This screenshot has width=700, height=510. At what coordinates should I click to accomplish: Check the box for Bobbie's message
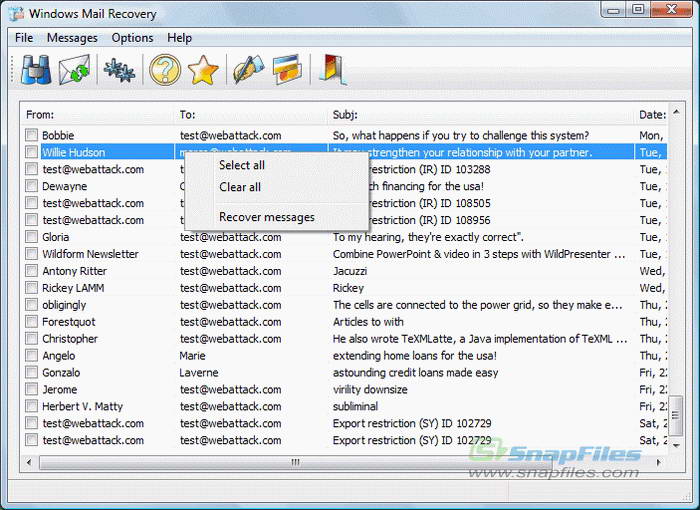pos(31,135)
